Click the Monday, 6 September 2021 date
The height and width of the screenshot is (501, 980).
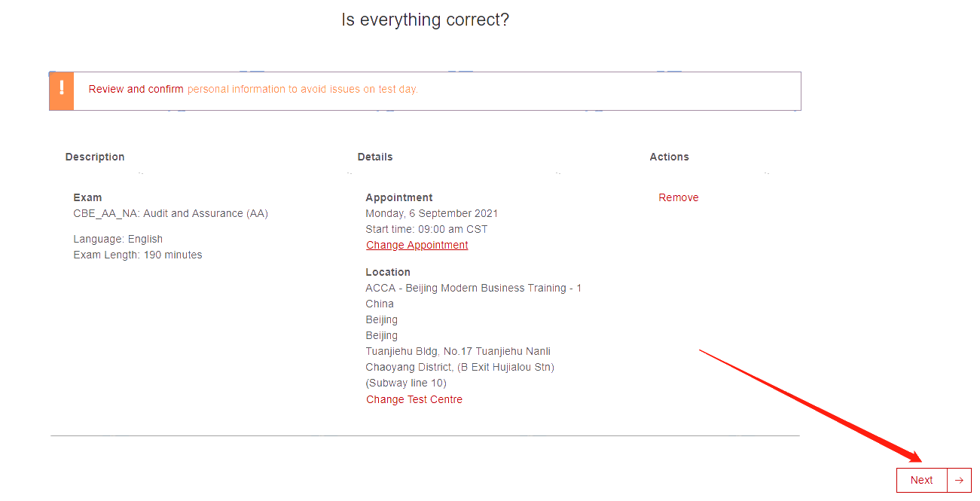[432, 213]
